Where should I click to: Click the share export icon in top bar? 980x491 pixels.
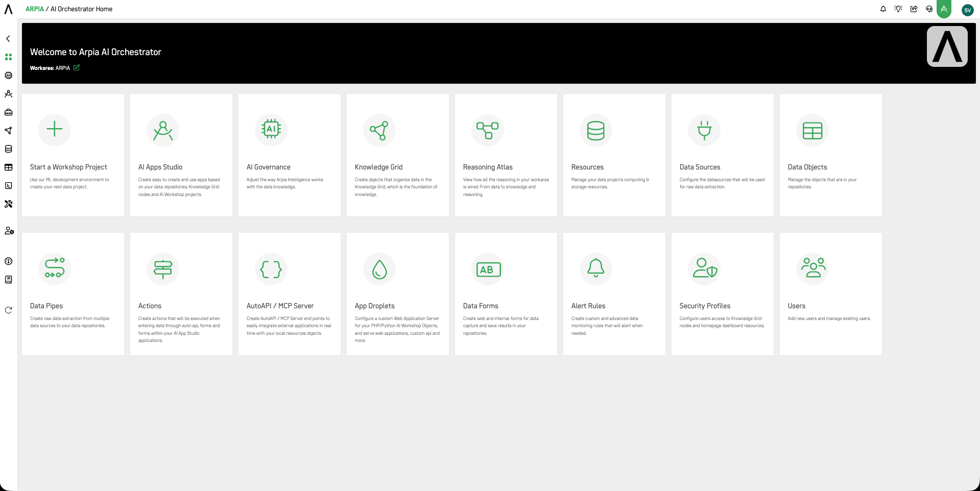click(914, 9)
